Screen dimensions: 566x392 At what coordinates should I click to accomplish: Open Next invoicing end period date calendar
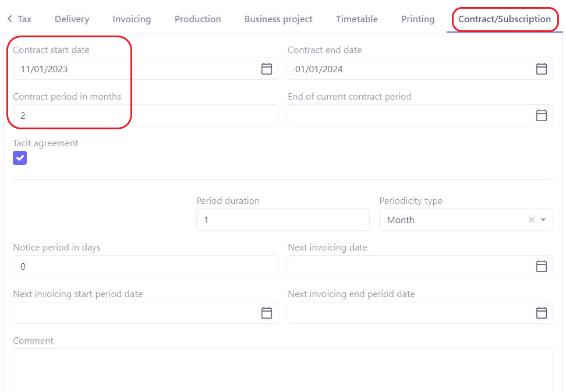[x=542, y=313]
